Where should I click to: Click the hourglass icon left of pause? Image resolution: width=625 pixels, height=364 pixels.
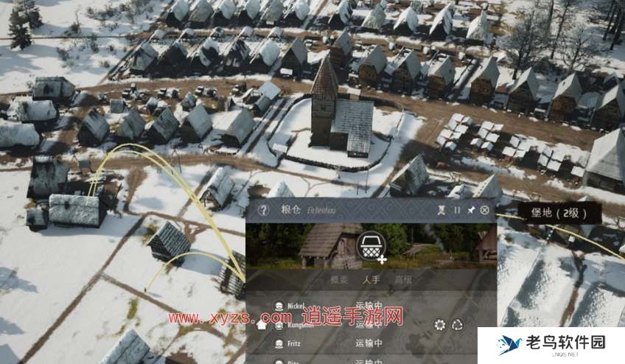click(x=441, y=210)
